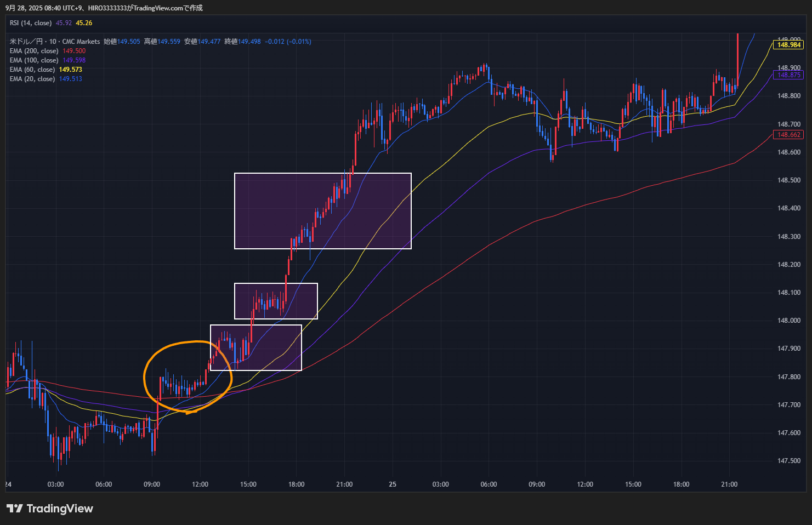Click the red 148.662 price label
812x525 pixels.
coord(788,135)
